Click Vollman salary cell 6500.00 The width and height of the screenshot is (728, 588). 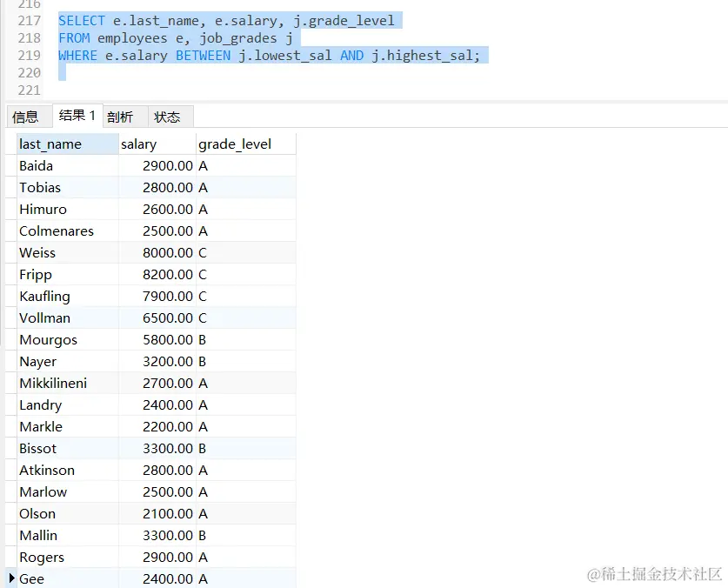pos(157,318)
